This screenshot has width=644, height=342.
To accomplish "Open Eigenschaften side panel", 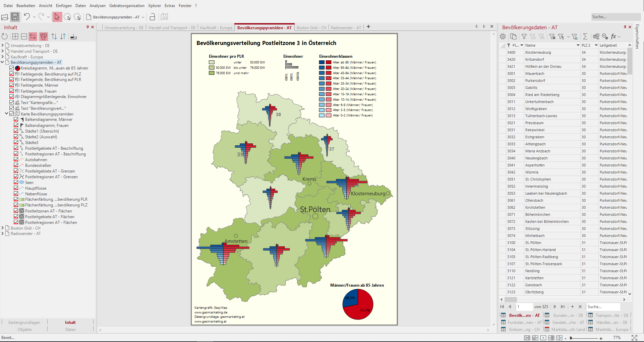I will coord(638,37).
